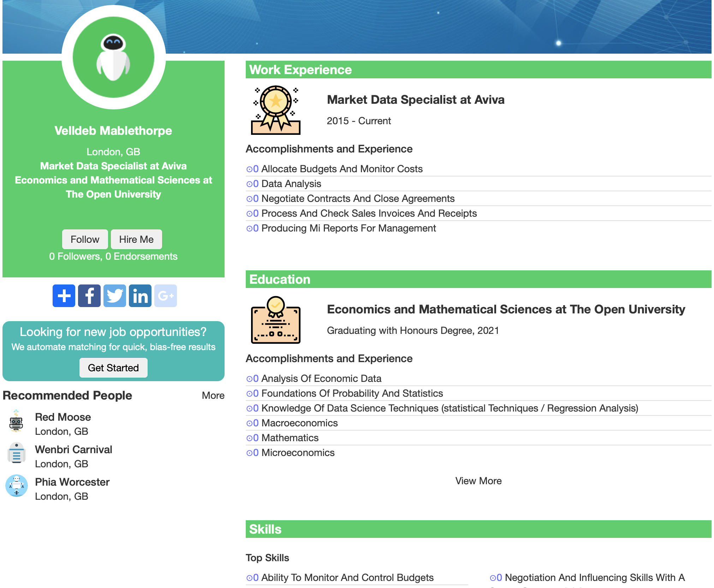Open More recommended people

pyautogui.click(x=213, y=395)
